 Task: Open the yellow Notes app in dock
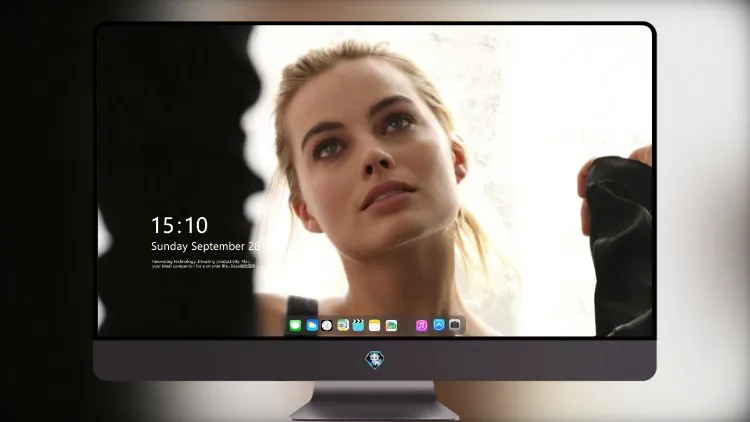click(x=375, y=325)
